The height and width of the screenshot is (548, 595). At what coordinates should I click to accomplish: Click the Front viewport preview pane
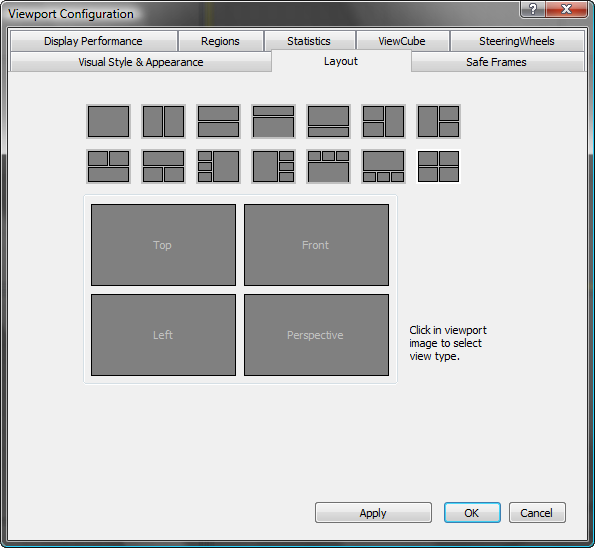(316, 245)
